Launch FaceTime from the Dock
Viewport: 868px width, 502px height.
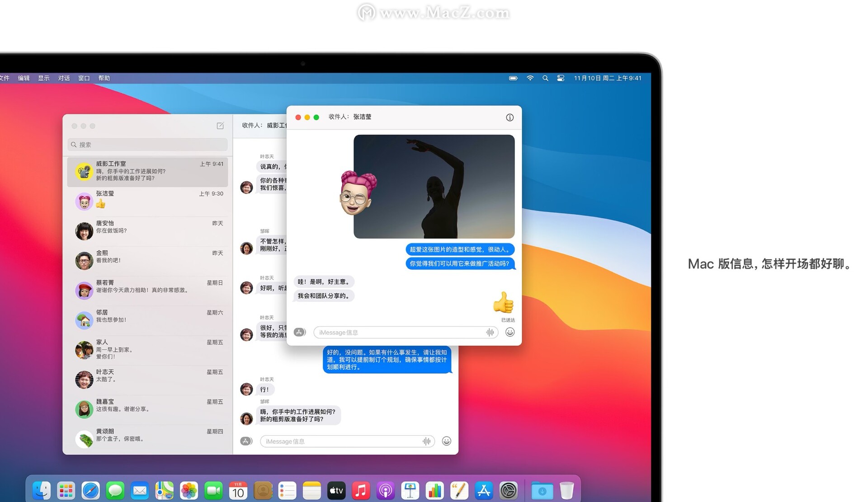point(213,491)
